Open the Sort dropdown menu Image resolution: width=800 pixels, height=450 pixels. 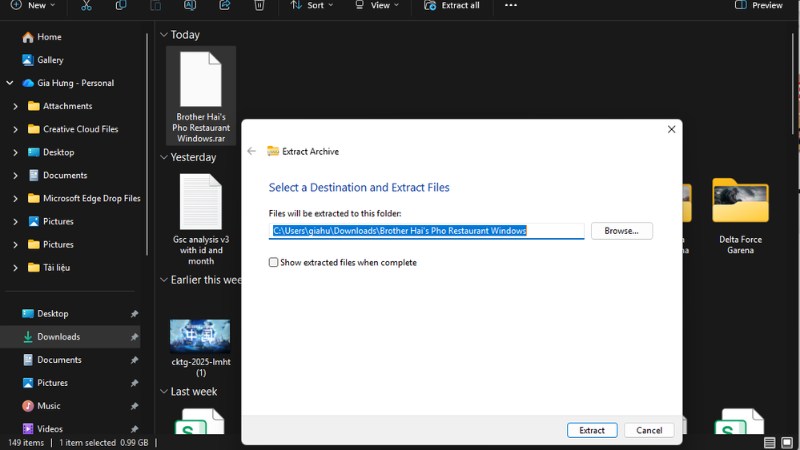pos(309,5)
